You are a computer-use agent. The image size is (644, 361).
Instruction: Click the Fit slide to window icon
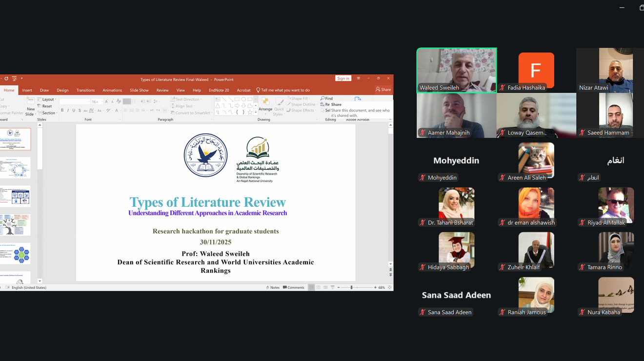point(389,287)
